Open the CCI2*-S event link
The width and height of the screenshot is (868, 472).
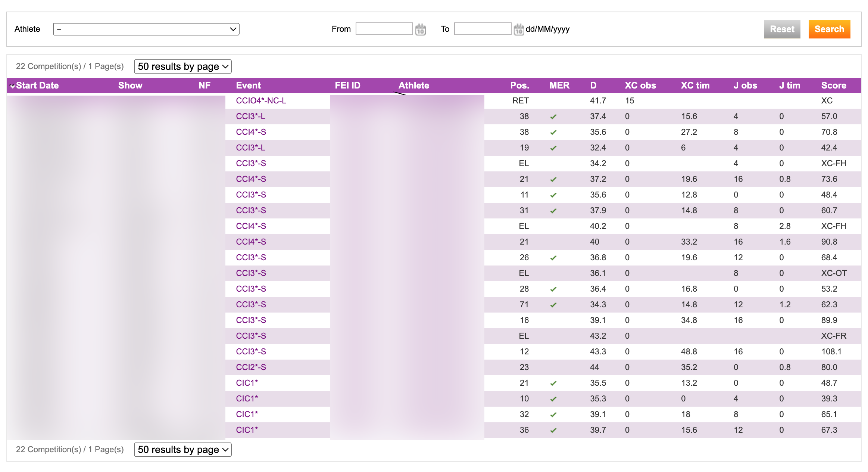(x=251, y=367)
